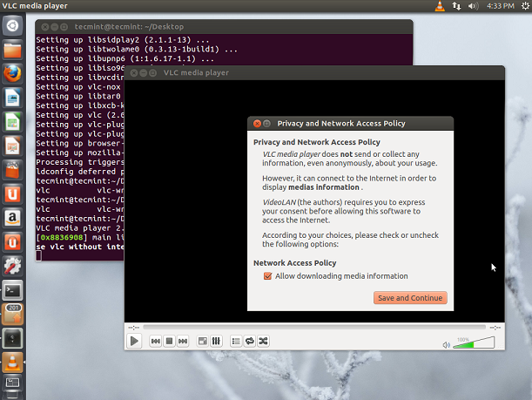Click the Next media button
The height and width of the screenshot is (400, 532).
[184, 341]
